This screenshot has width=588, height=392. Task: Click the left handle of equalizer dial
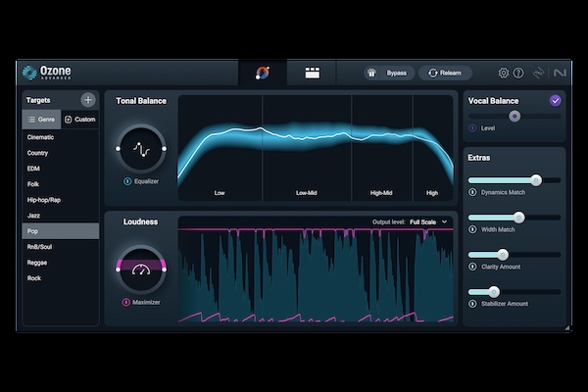pyautogui.click(x=118, y=149)
